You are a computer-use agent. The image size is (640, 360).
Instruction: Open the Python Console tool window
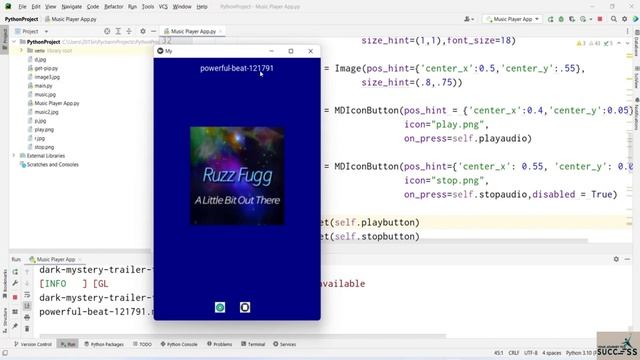click(179, 344)
